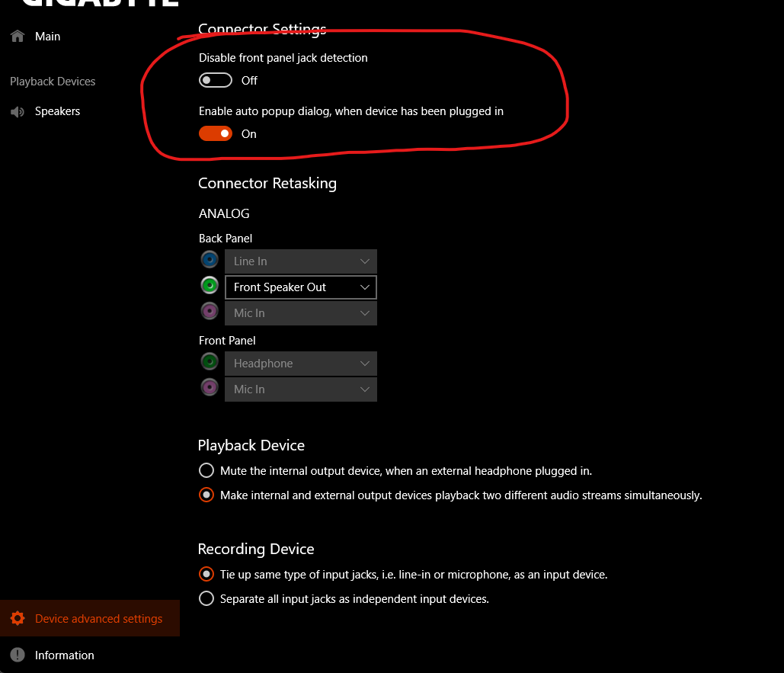The width and height of the screenshot is (784, 673).
Task: Click the Connector Retasking heading
Action: 267,183
